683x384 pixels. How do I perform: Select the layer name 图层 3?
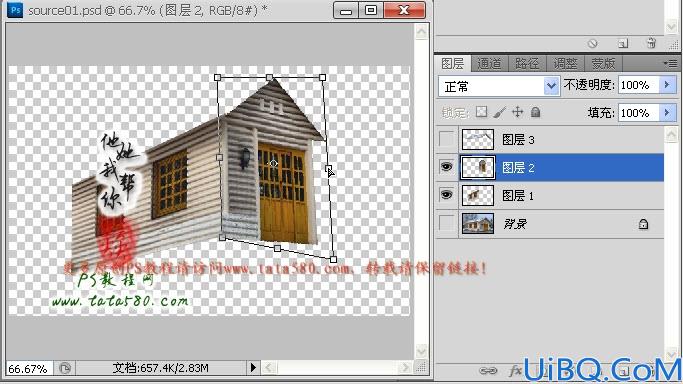pyautogui.click(x=518, y=140)
